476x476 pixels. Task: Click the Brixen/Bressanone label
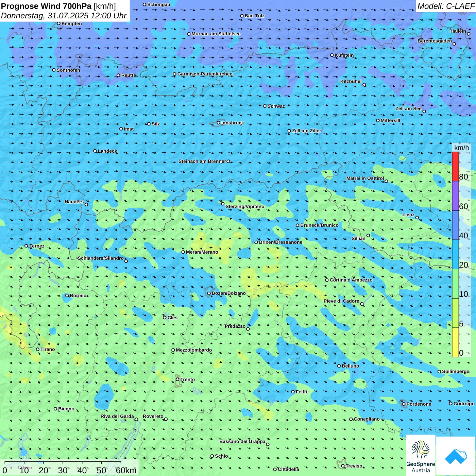coord(280,242)
